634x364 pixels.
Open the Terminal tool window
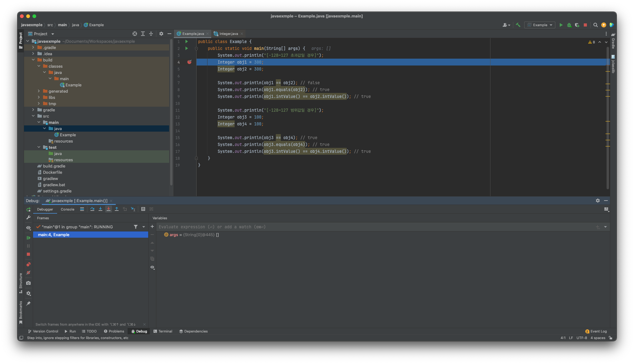tap(163, 331)
